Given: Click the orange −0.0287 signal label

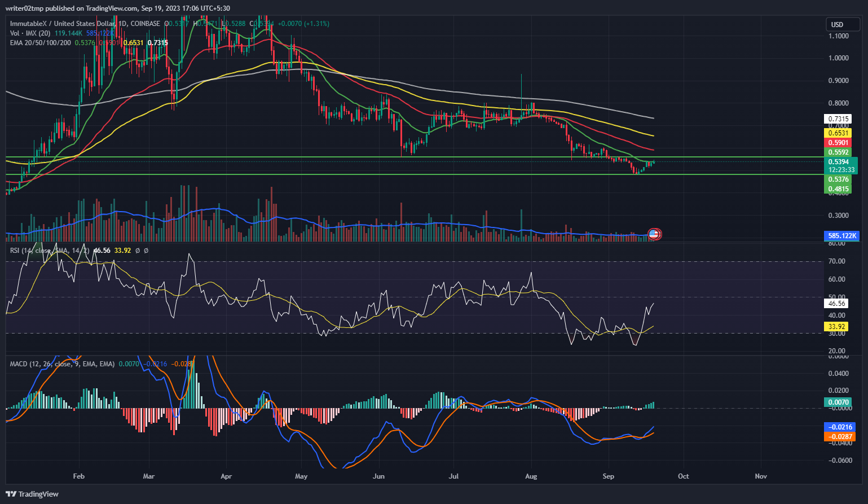Looking at the screenshot, I should [840, 437].
